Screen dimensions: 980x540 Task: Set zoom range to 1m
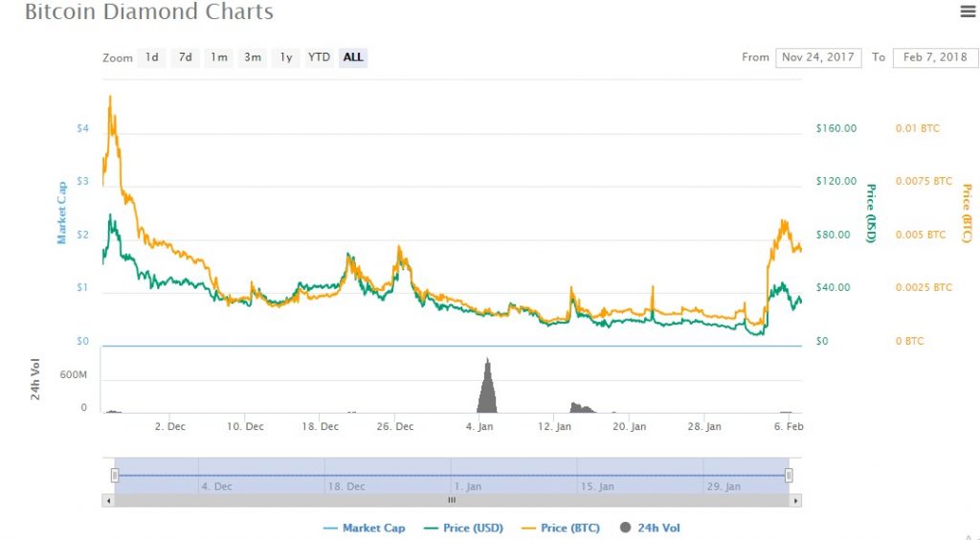[219, 57]
